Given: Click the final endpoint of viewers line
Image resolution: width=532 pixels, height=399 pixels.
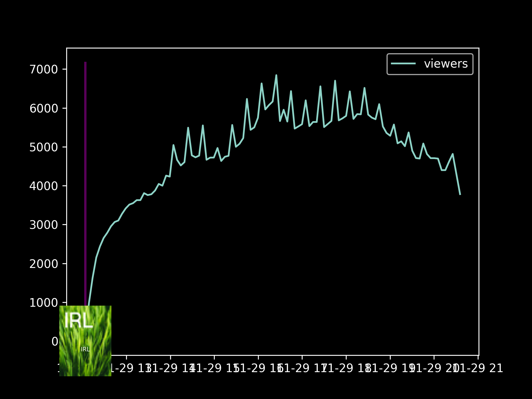Looking at the screenshot, I should tap(460, 194).
